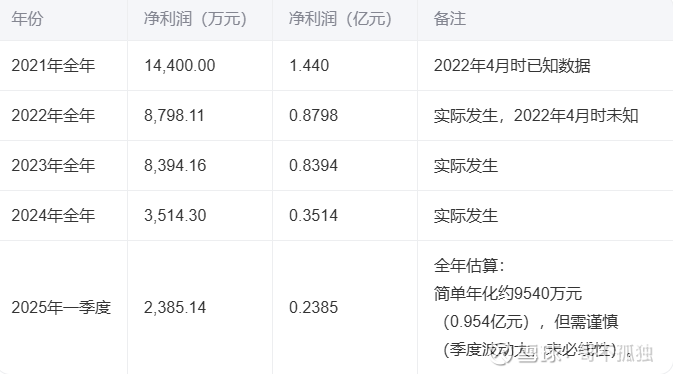Select the 0.3514 value cell
The image size is (673, 374).
[314, 216]
